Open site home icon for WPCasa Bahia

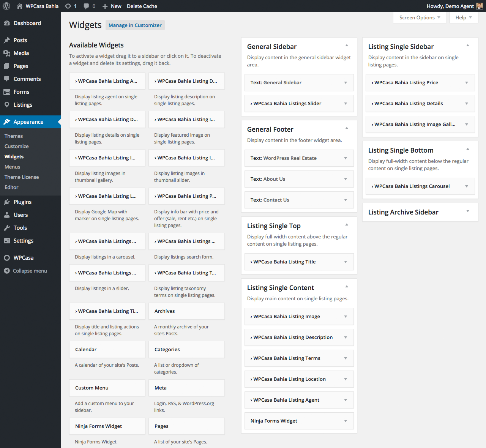(20, 6)
